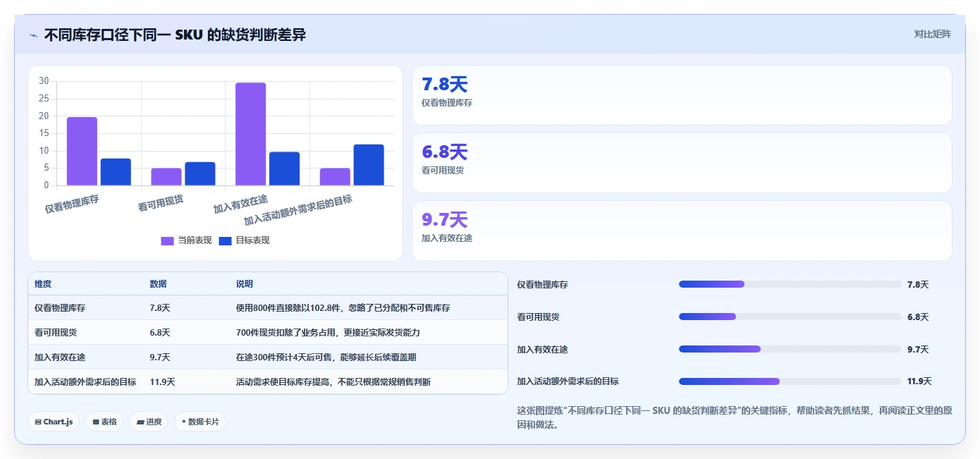Click the blue bar for 加入有效在途
Viewport: 980px width, 459px height.
point(284,169)
